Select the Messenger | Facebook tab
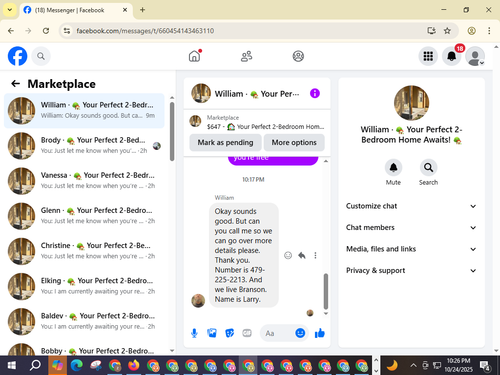Screen dimensions: 500x375 (x=76, y=10)
